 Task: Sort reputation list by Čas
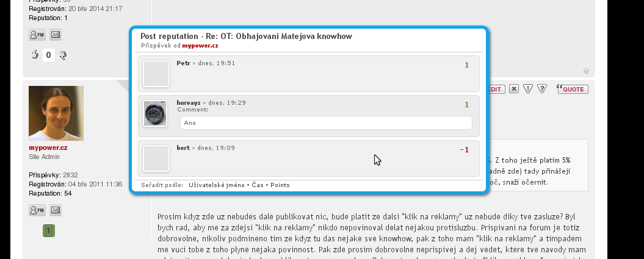(x=258, y=185)
